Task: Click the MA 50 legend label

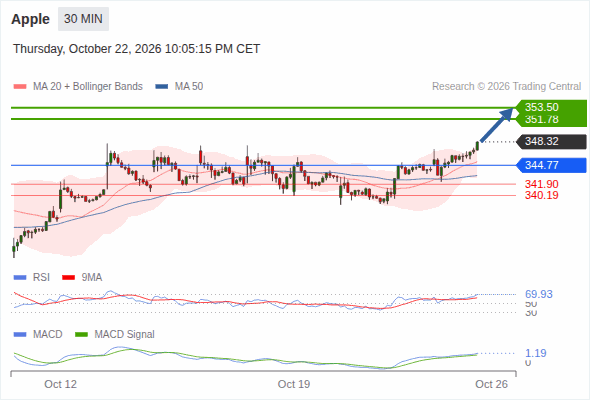Action: [x=189, y=87]
